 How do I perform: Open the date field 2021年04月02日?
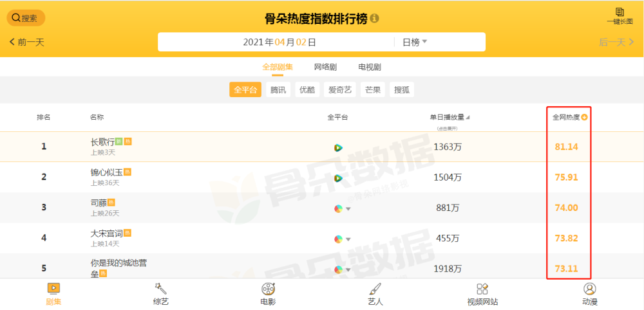tap(279, 42)
